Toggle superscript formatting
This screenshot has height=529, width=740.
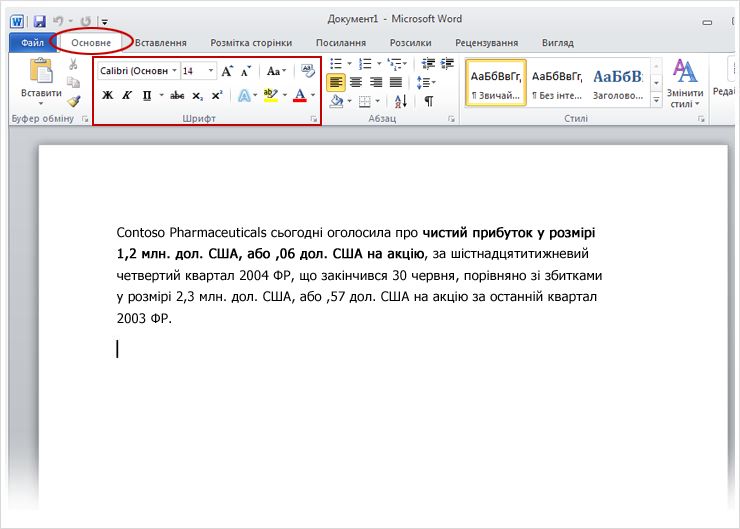[217, 95]
